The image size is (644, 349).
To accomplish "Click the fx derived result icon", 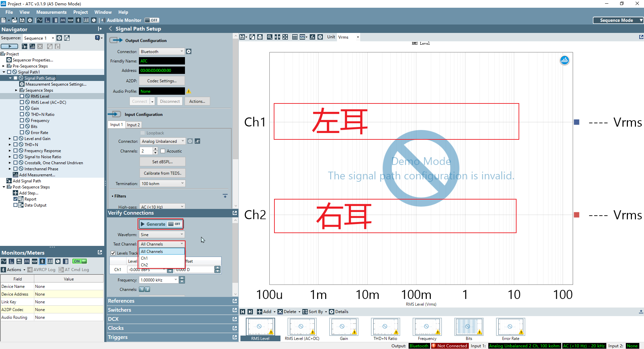I will tap(312, 37).
